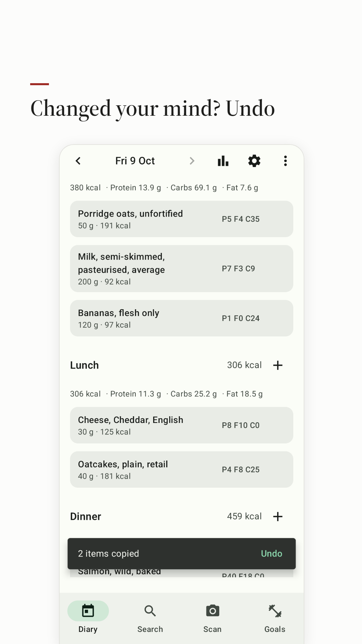This screenshot has width=362, height=644.
Task: Add food to Lunch with plus icon
Action: [x=278, y=365]
